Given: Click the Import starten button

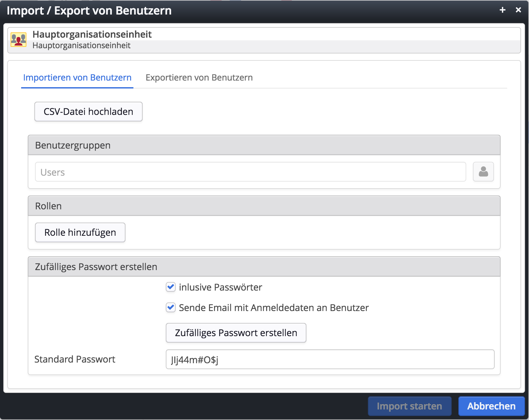Looking at the screenshot, I should 409,406.
